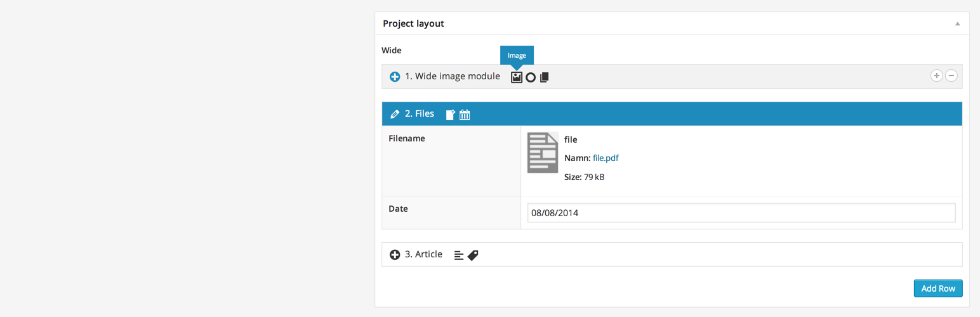Screen dimensions: 980x317
Task: Expand the Article row with plus icon
Action: (x=395, y=254)
